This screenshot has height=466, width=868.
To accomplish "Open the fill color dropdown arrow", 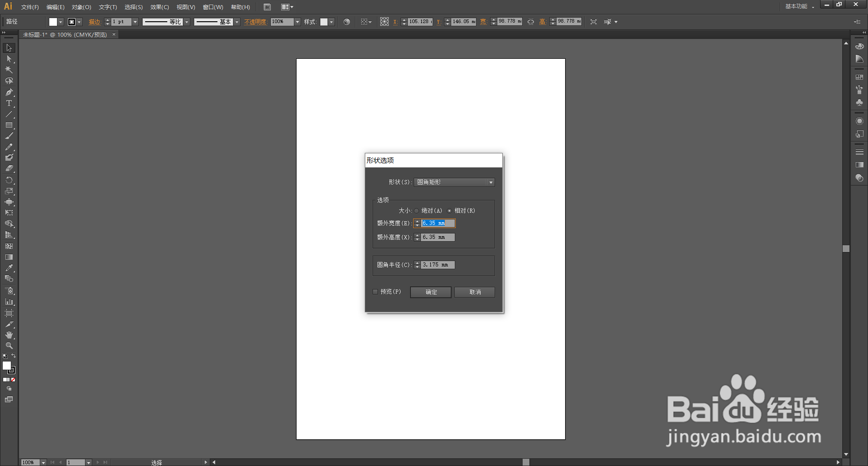I will pos(61,22).
